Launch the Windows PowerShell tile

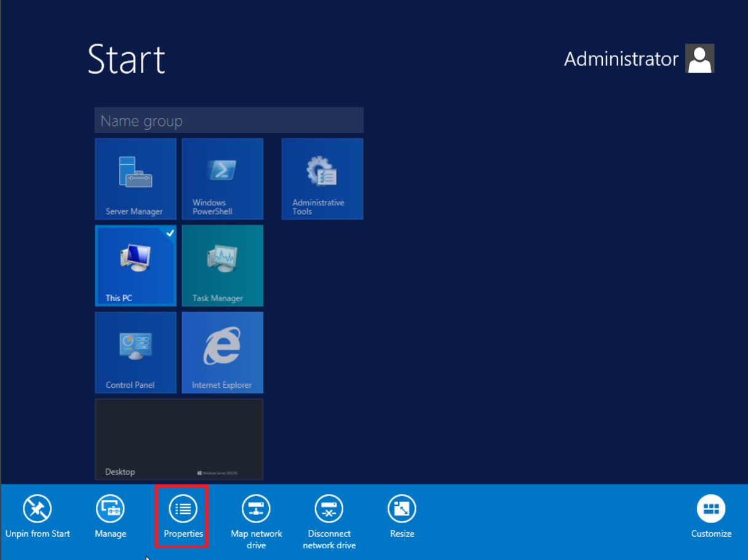click(222, 178)
